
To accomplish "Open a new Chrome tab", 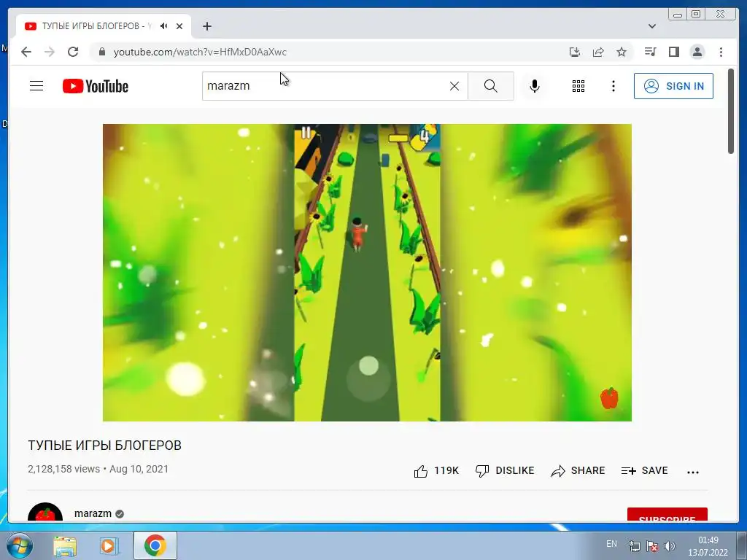I will point(206,26).
